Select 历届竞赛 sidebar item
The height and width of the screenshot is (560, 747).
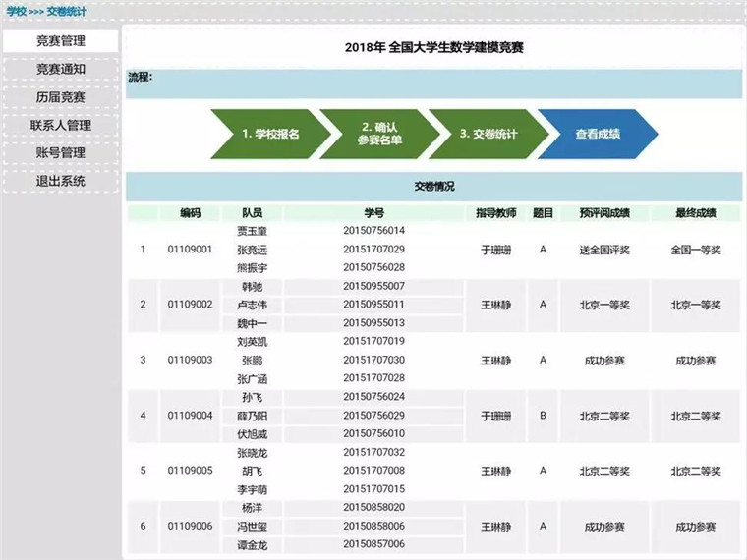61,97
